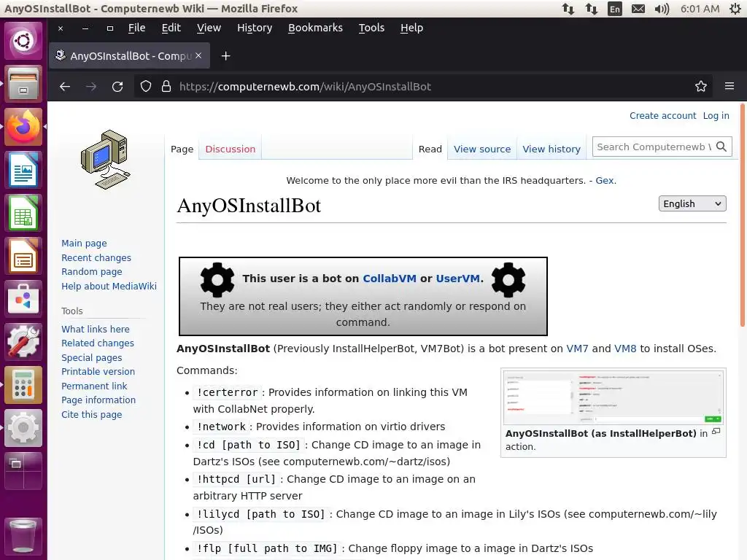Follow the VM7 link

577,349
